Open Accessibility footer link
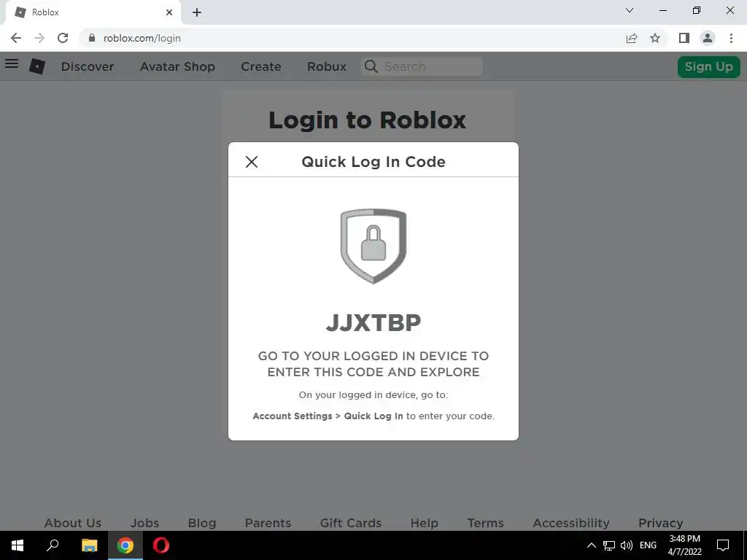Image resolution: width=747 pixels, height=560 pixels. [571, 523]
